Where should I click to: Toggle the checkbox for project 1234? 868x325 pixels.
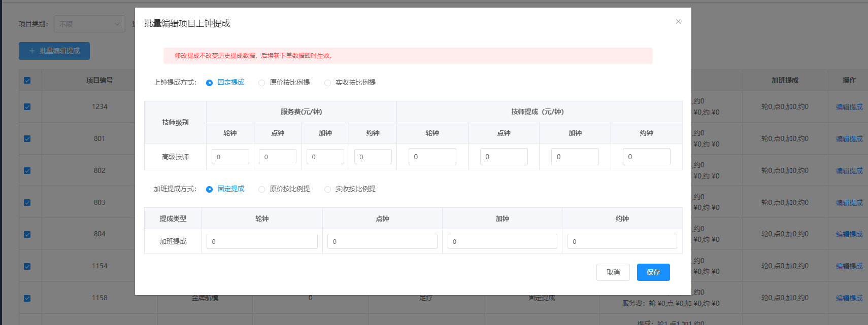(27, 106)
